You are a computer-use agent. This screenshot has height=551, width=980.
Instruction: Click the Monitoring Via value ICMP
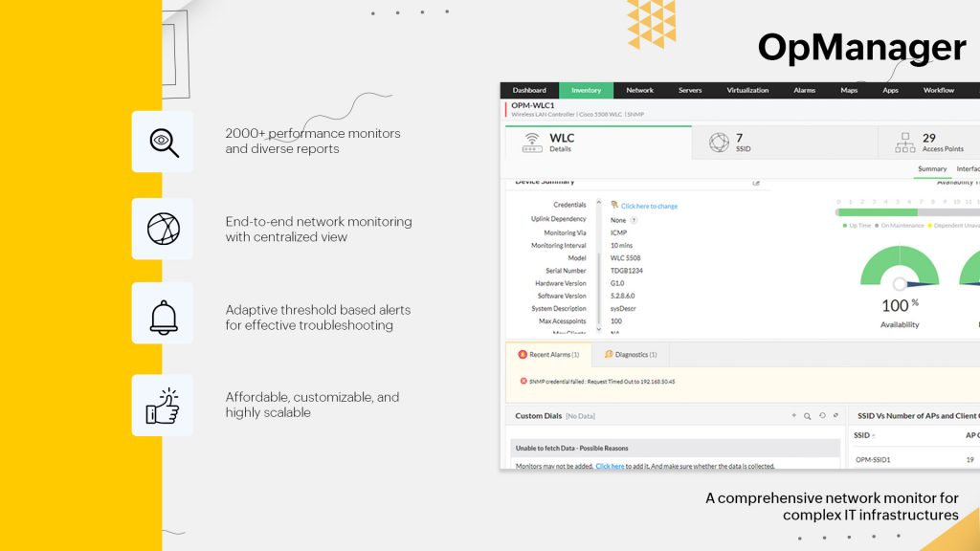tap(618, 232)
